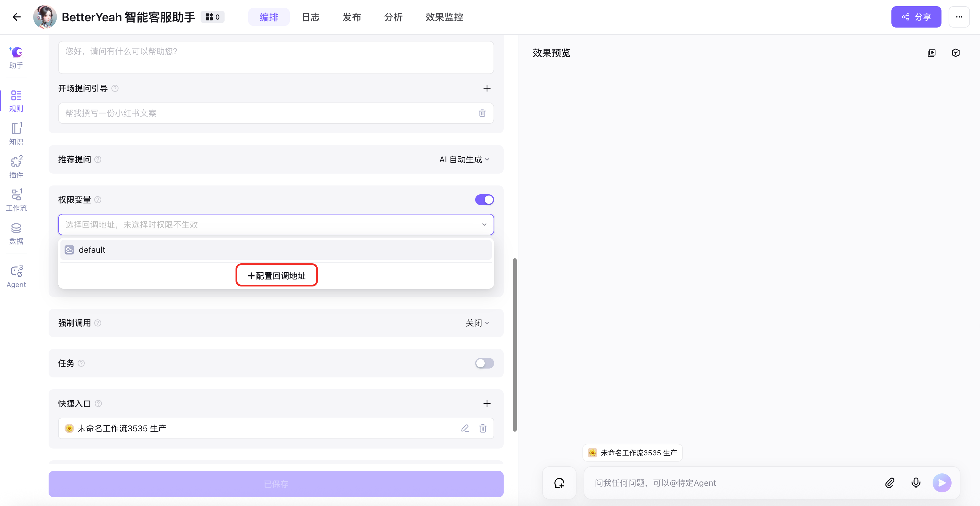The width and height of the screenshot is (980, 506).
Task: Open the 工作流 workflow sidebar icon
Action: 16,199
